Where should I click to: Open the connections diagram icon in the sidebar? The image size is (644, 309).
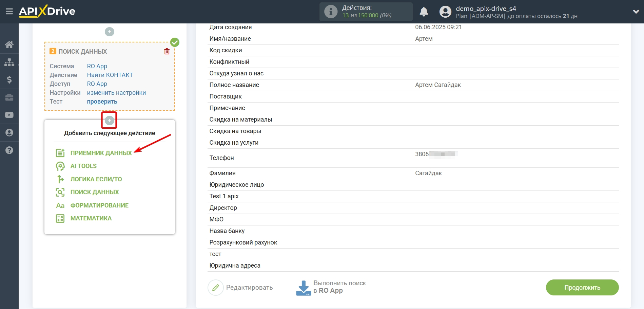[x=9, y=62]
